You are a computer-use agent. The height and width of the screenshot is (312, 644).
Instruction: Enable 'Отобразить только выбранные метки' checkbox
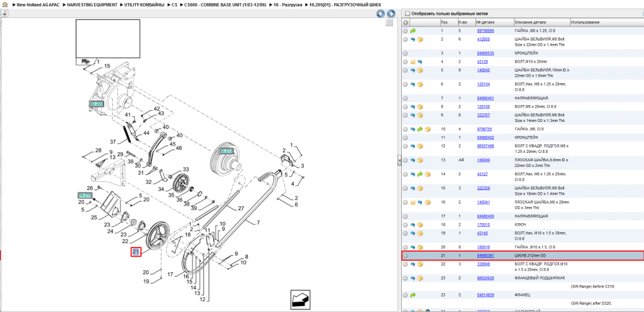pyautogui.click(x=407, y=14)
